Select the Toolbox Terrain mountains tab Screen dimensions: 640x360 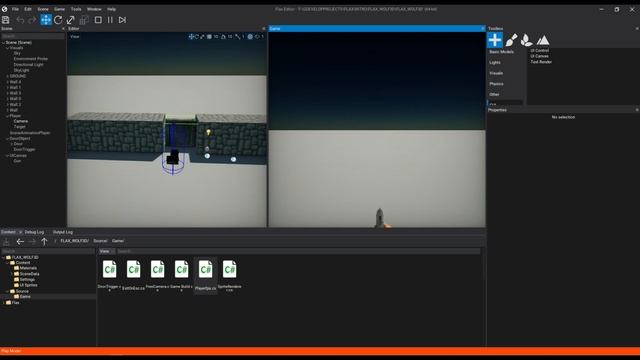(543, 40)
